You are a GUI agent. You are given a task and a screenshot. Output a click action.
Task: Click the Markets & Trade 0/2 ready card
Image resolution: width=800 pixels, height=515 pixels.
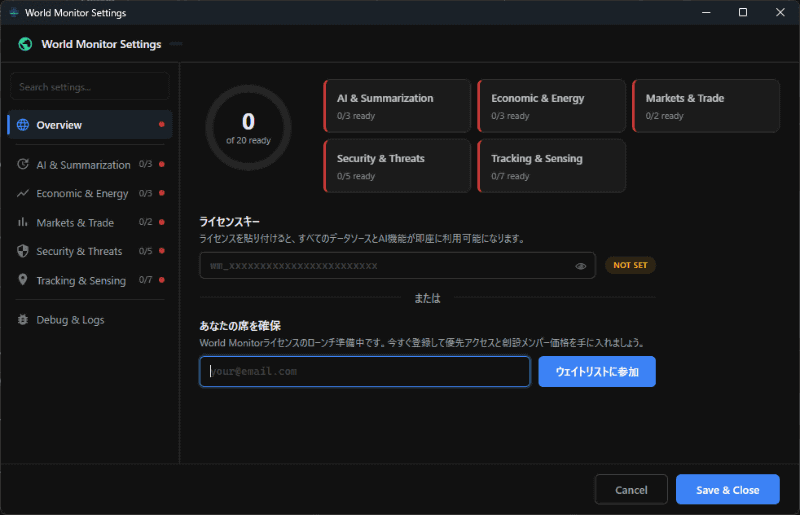pos(706,106)
